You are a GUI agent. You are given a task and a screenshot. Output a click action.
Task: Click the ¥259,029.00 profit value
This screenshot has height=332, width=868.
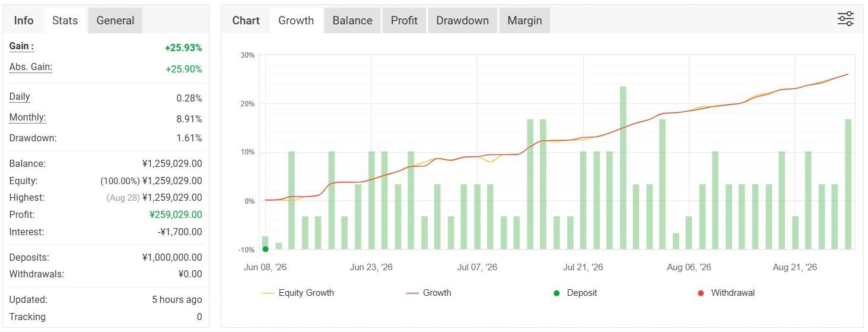point(176,215)
